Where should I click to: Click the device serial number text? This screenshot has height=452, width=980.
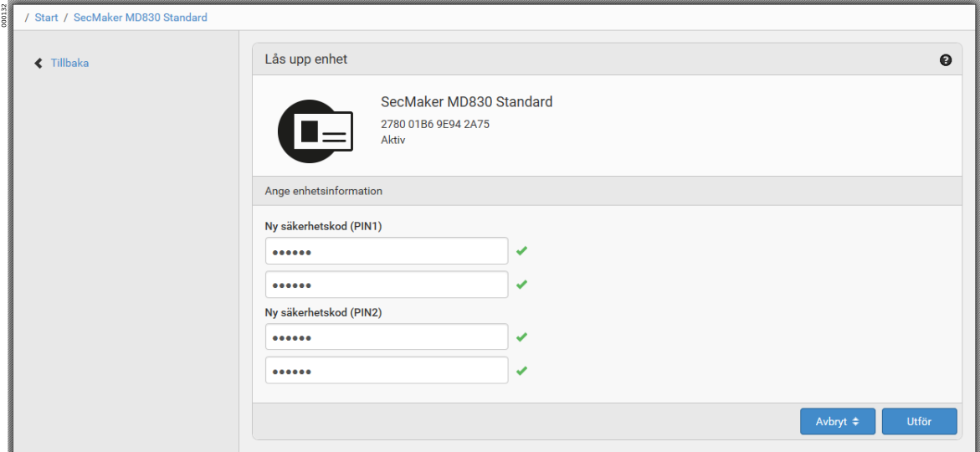pos(435,125)
